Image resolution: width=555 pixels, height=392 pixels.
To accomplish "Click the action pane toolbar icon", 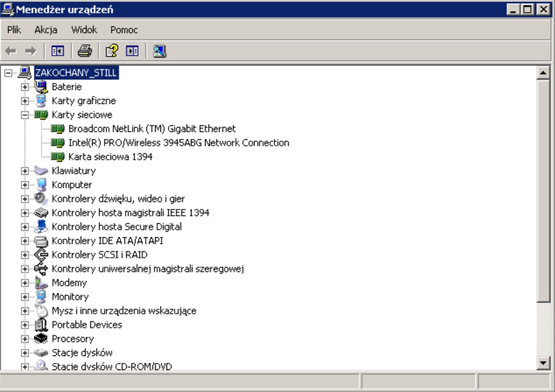I will pos(132,51).
